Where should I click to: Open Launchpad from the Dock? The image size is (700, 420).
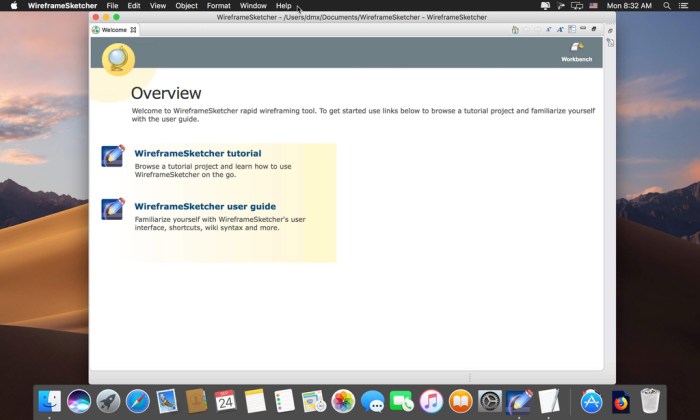[108, 401]
